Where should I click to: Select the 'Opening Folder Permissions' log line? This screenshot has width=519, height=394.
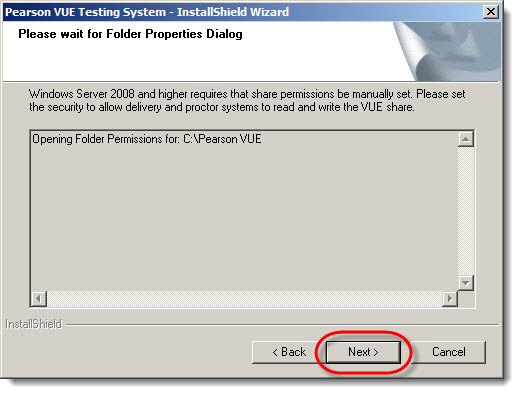pyautogui.click(x=147, y=139)
